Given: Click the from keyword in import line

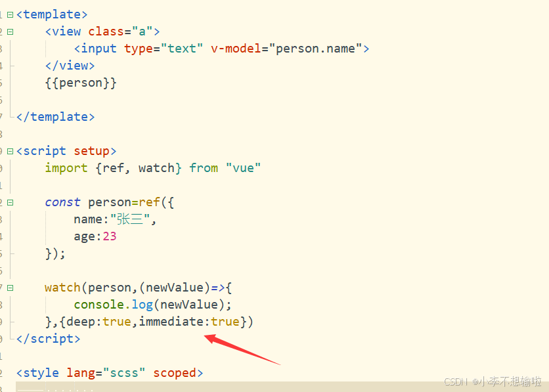Looking at the screenshot, I should click(x=204, y=168).
